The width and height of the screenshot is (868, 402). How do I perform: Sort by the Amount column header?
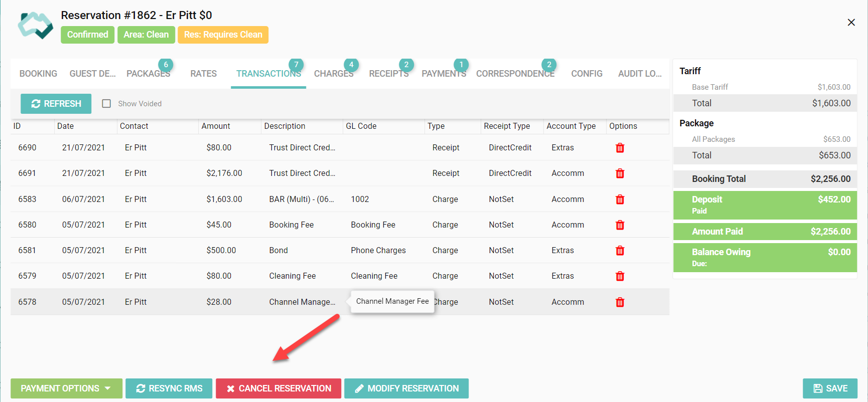coord(216,126)
